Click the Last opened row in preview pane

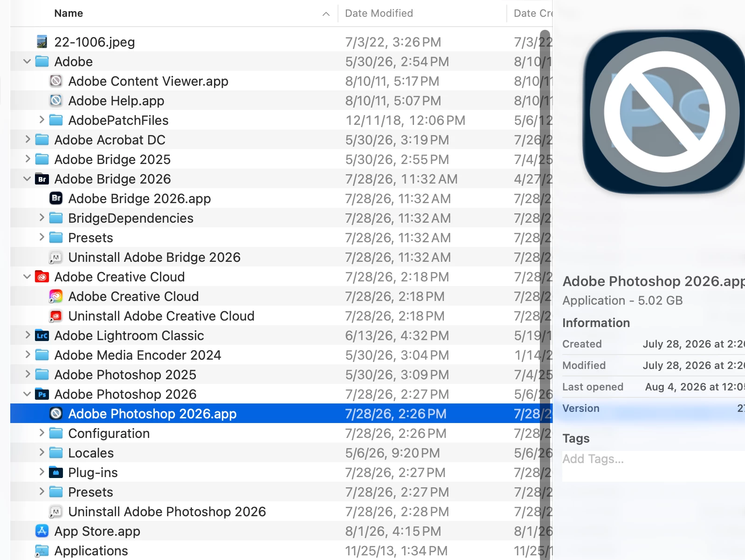[654, 387]
